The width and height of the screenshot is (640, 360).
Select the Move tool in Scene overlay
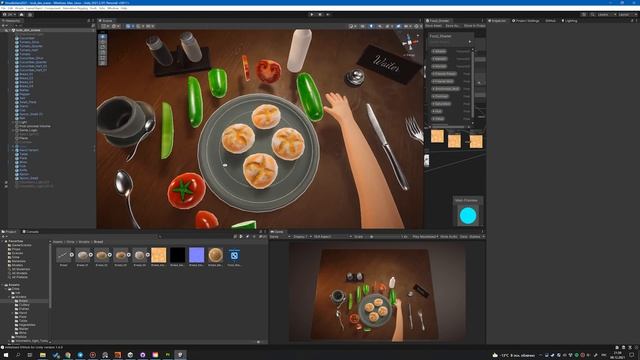pos(102,42)
